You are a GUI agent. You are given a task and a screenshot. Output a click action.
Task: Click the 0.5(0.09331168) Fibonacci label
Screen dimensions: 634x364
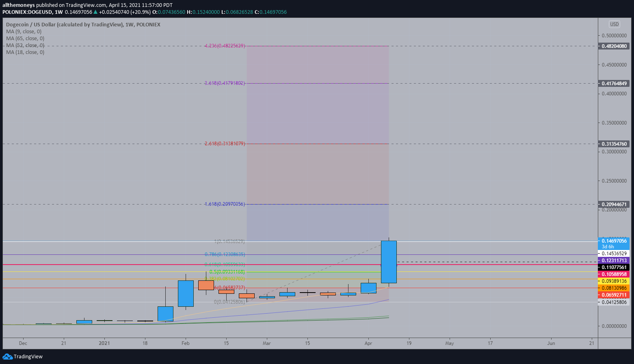(227, 272)
